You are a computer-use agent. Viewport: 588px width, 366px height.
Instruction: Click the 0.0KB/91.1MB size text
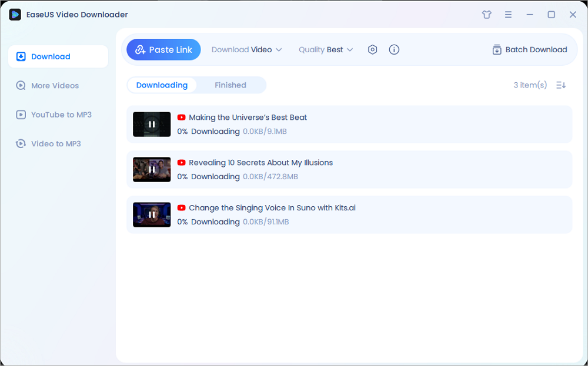pyautogui.click(x=266, y=221)
